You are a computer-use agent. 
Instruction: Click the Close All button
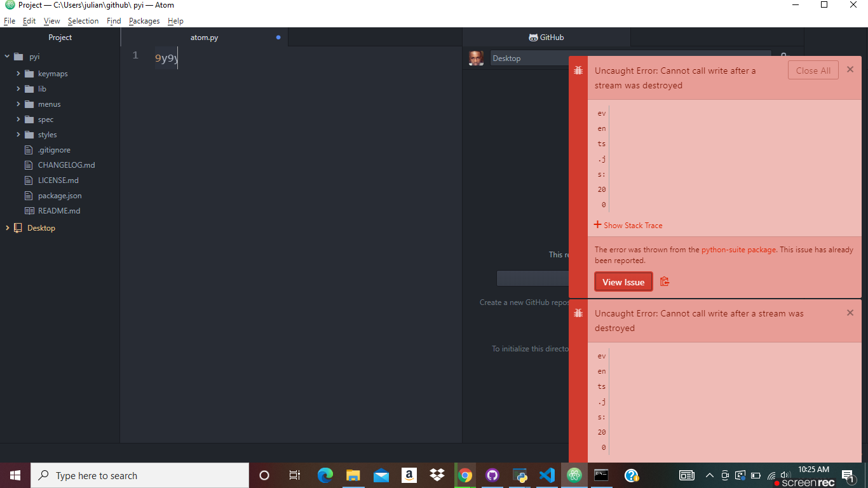click(813, 70)
